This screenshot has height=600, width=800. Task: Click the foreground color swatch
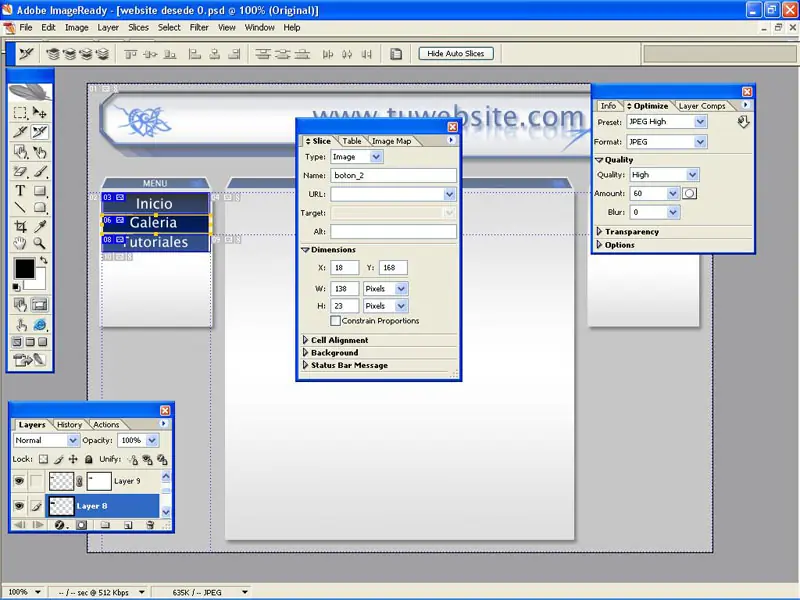click(x=25, y=267)
